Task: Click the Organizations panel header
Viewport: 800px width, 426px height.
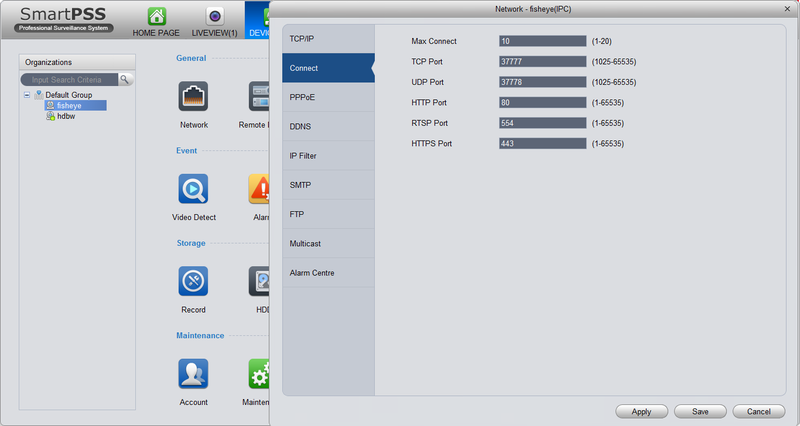Action: tap(77, 62)
